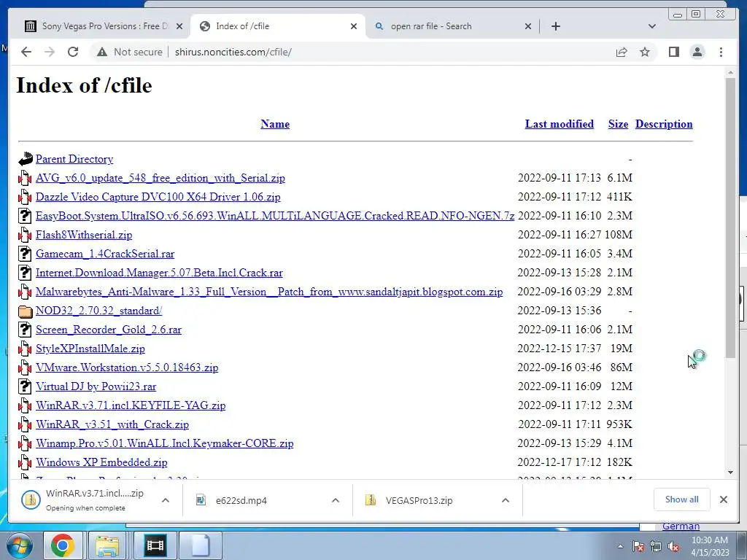The image size is (747, 560).
Task: Open NOD32_2.70.32_standard folder
Action: coord(98,311)
